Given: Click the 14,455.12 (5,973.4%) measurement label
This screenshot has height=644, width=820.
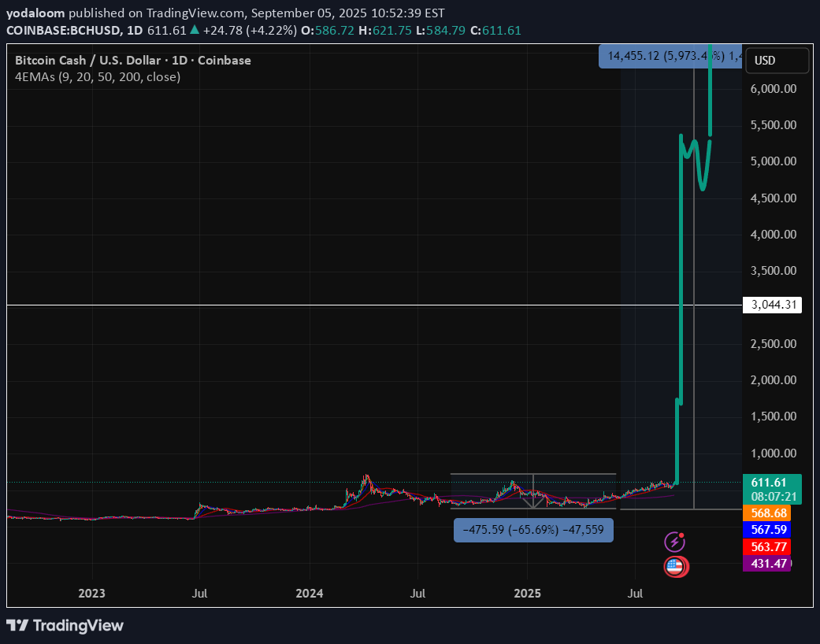Looking at the screenshot, I should (670, 57).
